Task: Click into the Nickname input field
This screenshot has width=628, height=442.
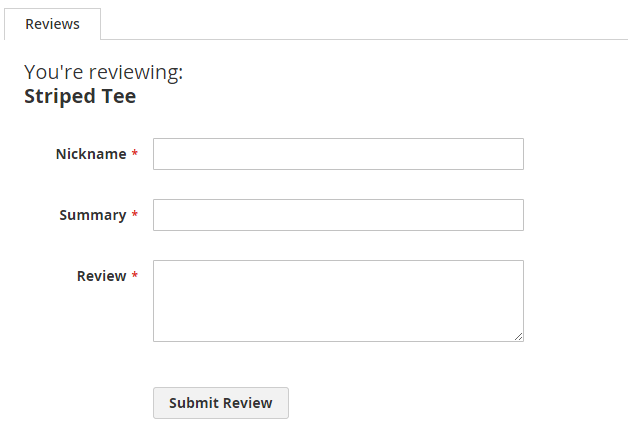Action: pyautogui.click(x=338, y=154)
